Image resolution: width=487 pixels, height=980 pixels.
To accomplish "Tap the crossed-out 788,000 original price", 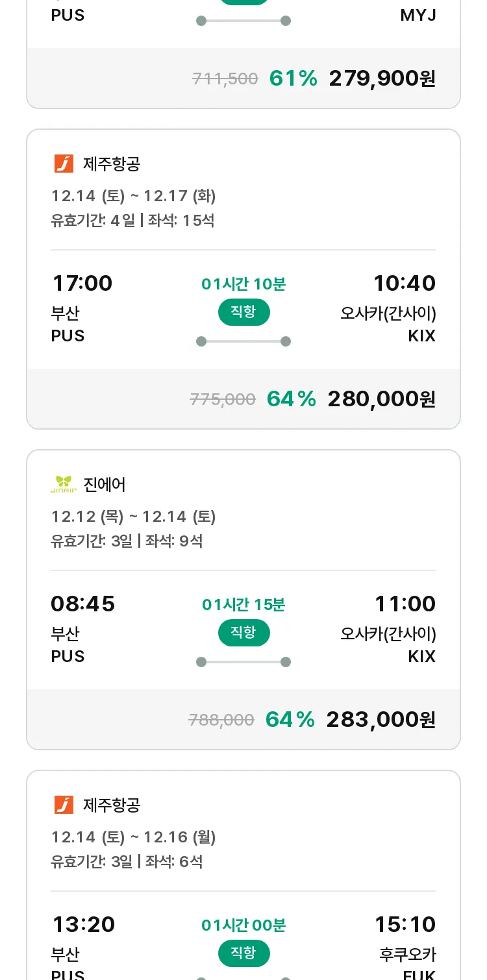I will tap(221, 720).
